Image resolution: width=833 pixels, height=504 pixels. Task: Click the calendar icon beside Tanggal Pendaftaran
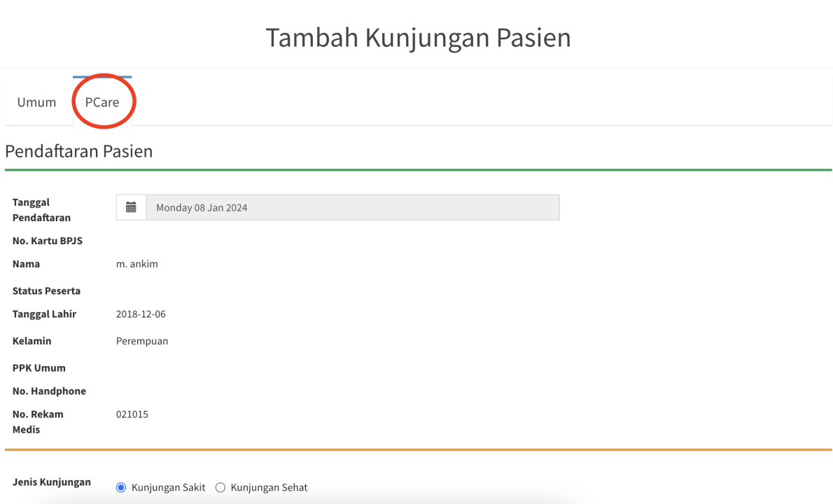click(131, 207)
